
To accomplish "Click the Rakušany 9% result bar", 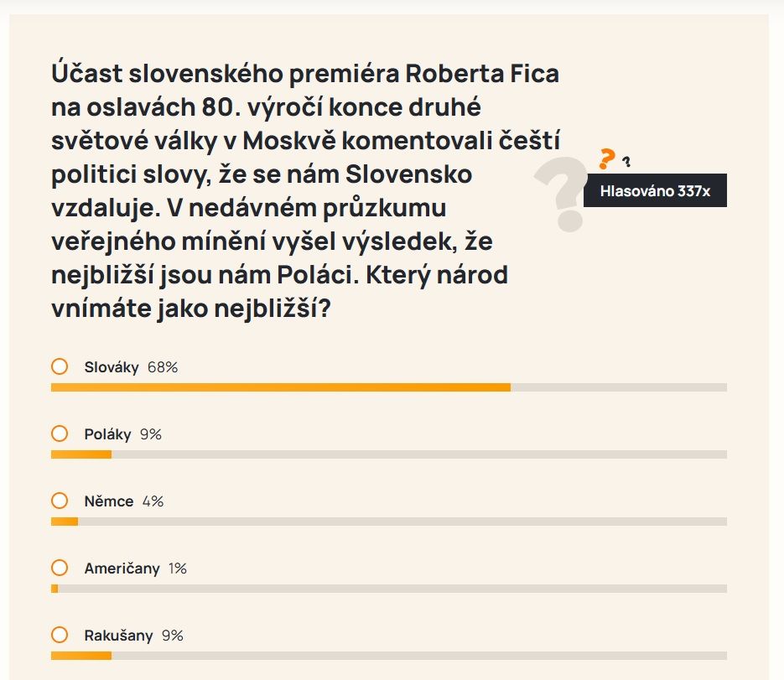I will coord(389,656).
